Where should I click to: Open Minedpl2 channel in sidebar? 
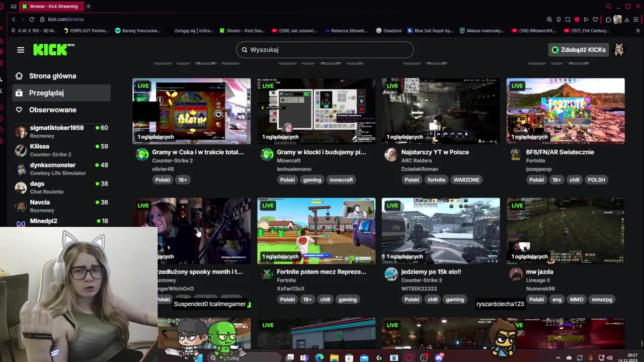[x=61, y=222]
